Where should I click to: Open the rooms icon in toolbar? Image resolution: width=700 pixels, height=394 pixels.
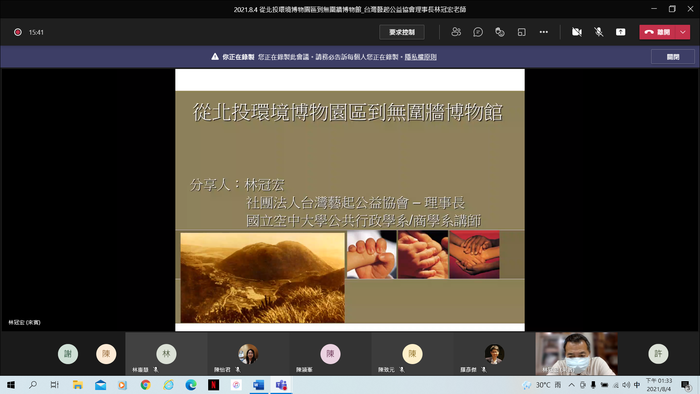click(521, 32)
